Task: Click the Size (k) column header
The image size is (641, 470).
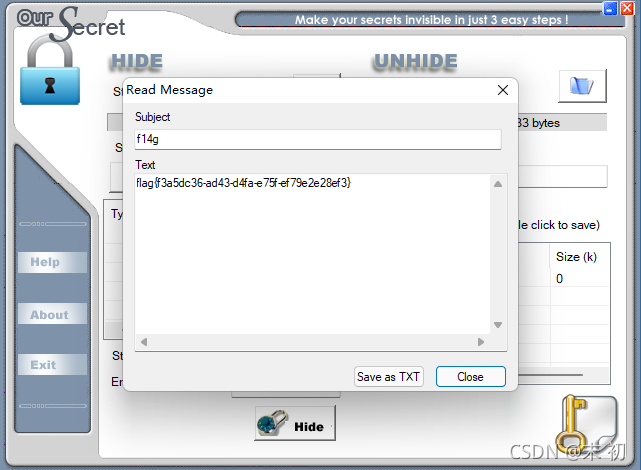Action: pos(576,257)
